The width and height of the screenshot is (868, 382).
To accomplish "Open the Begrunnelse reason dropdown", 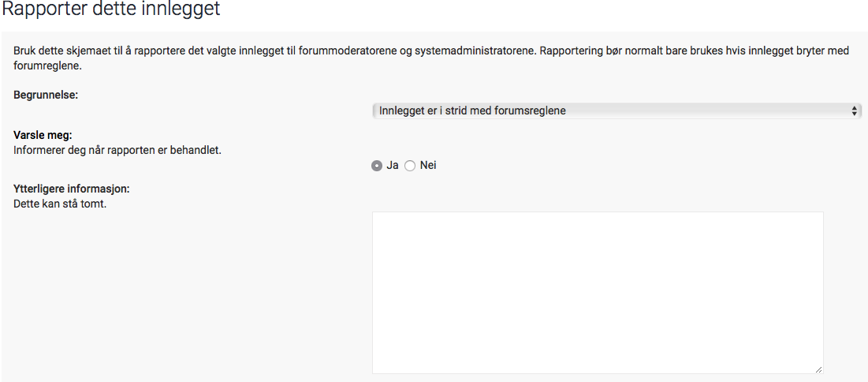I will pyautogui.click(x=617, y=110).
